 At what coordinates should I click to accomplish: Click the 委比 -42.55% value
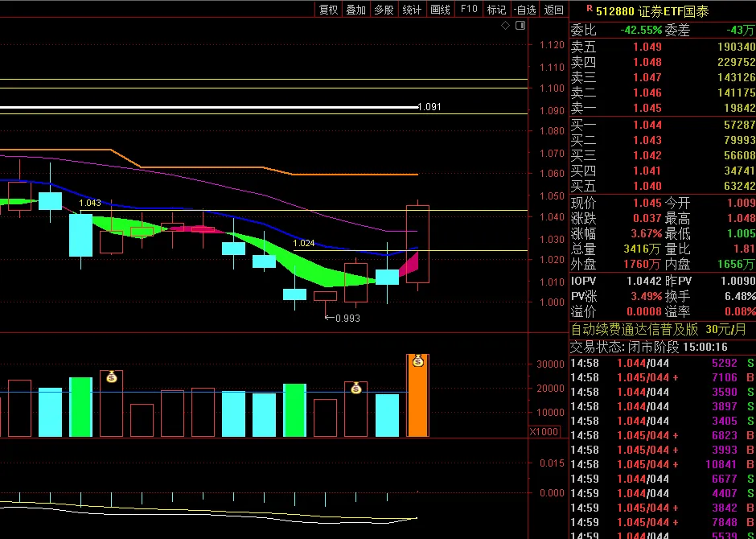coord(641,30)
